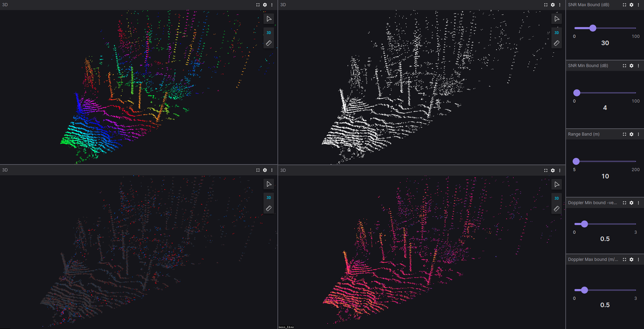Fullscreen the rainbow-colored point cloud panel
The height and width of the screenshot is (329, 644).
point(258,4)
